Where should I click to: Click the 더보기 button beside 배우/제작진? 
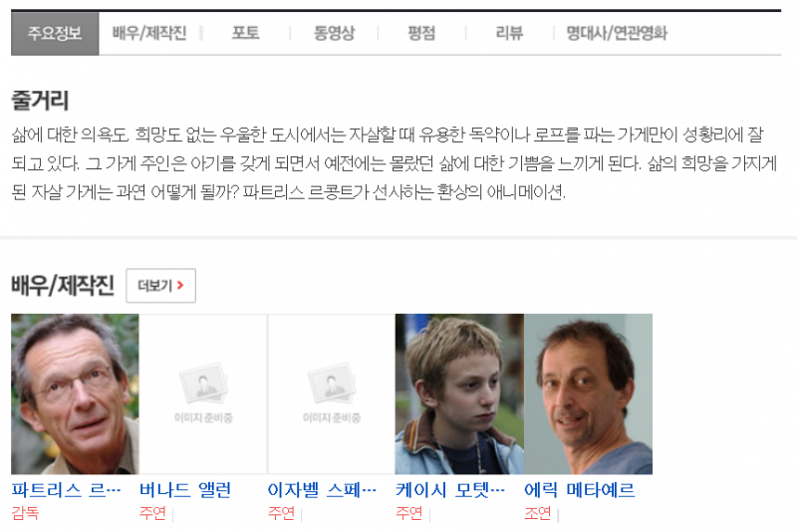pos(160,286)
